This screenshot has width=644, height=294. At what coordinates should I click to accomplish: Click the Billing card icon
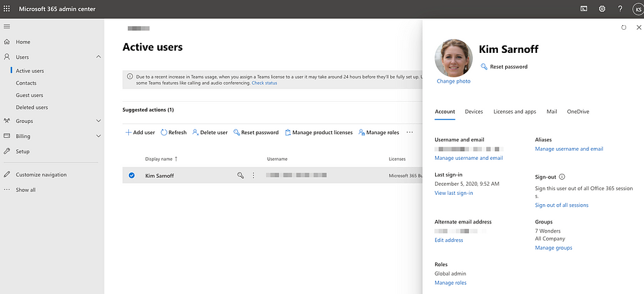[x=7, y=136]
